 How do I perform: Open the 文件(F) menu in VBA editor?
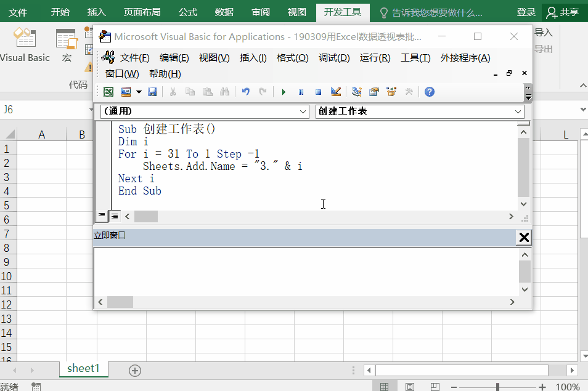click(x=134, y=58)
